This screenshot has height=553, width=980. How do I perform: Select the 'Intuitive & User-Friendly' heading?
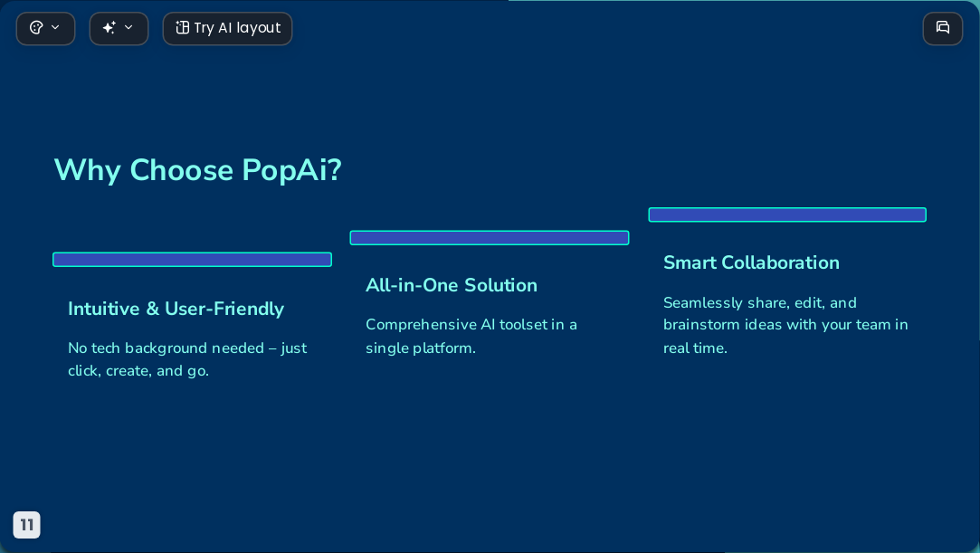176,309
